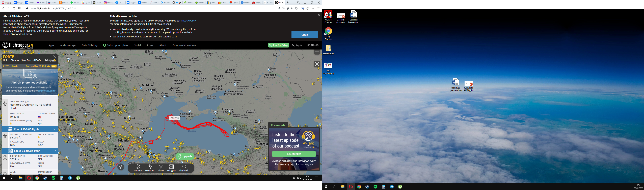Take a page snapshot with the camera icon

pyautogui.click(x=283, y=8)
